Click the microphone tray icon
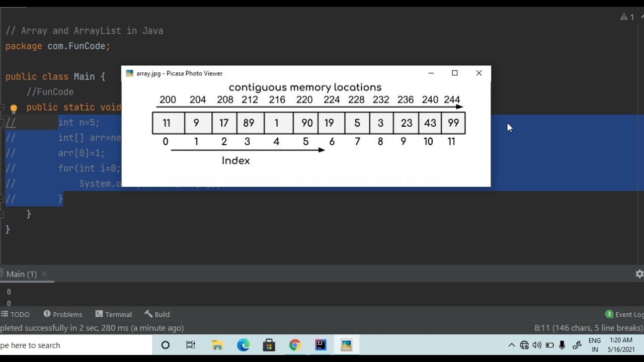Viewport: 644px width, 362px height. 562,345
